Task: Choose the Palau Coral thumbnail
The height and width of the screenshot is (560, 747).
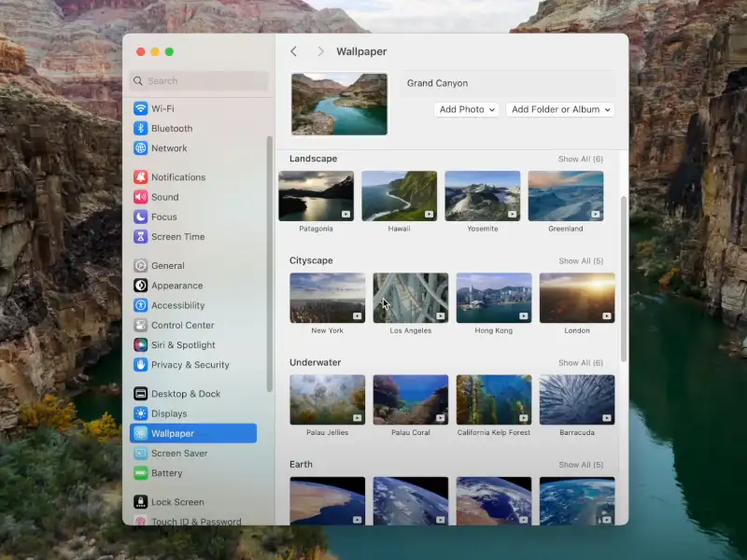Action: tap(411, 400)
